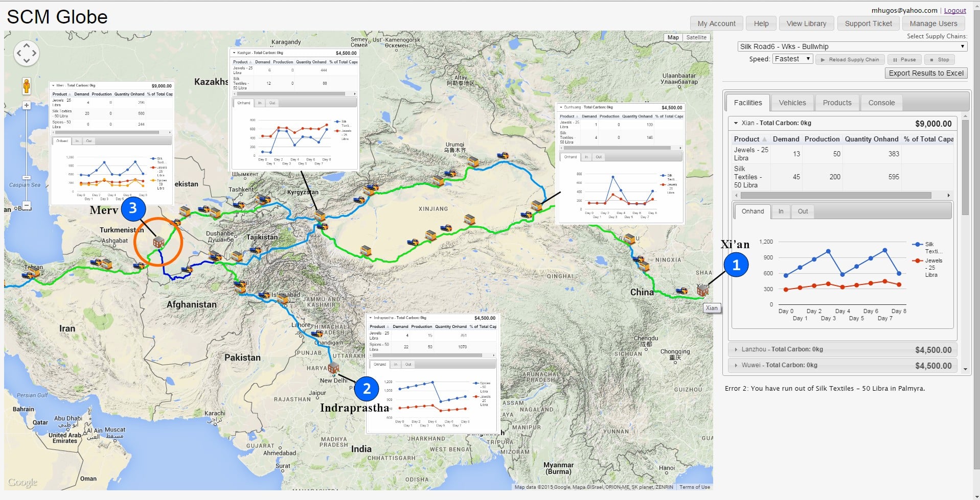Viewport: 980px width, 500px height.
Task: Select the In chart tab for Xian
Action: 781,211
